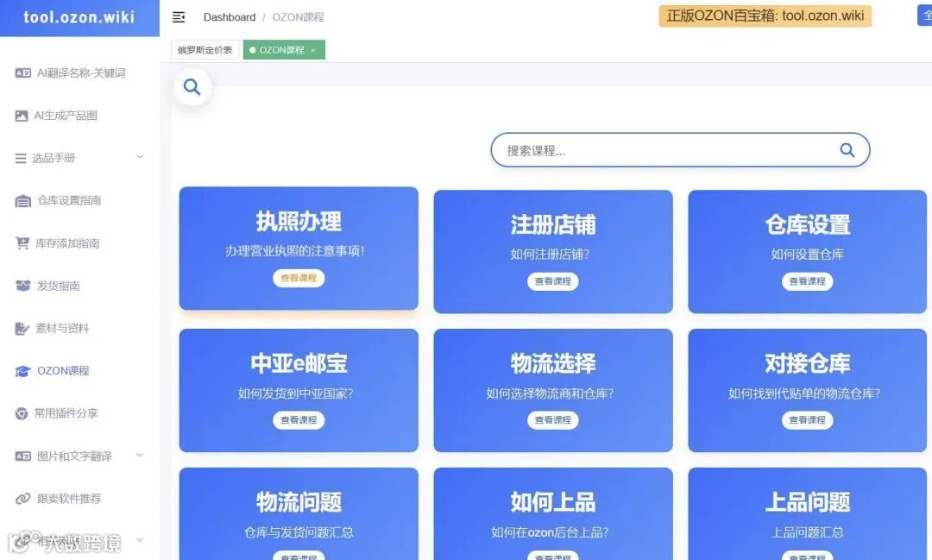This screenshot has height=560, width=932.
Task: Click magnifier icon inside course search box
Action: [847, 150]
